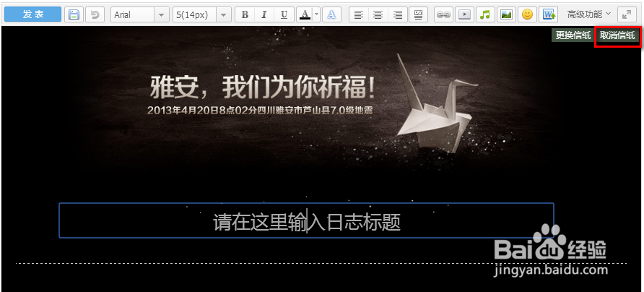Expand the 高级功能 advanced features menu
644x292 pixels.
[x=589, y=14]
